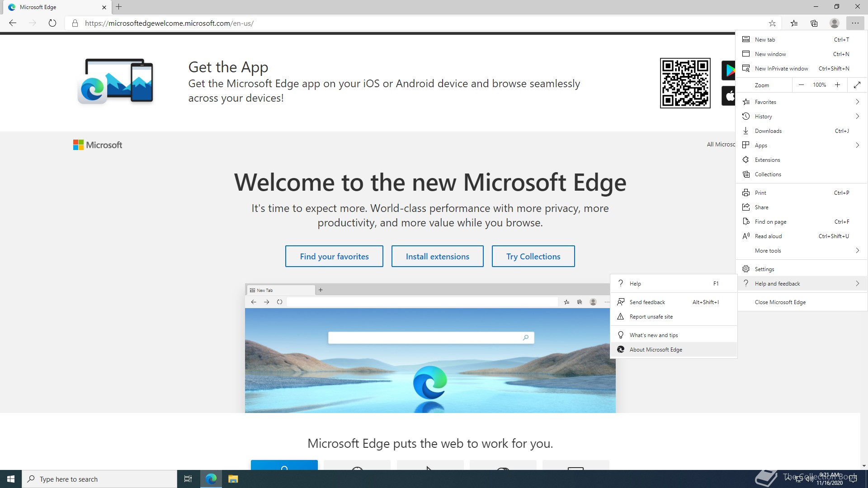This screenshot has height=488, width=868.
Task: Open the Windows Start menu
Action: 11,479
